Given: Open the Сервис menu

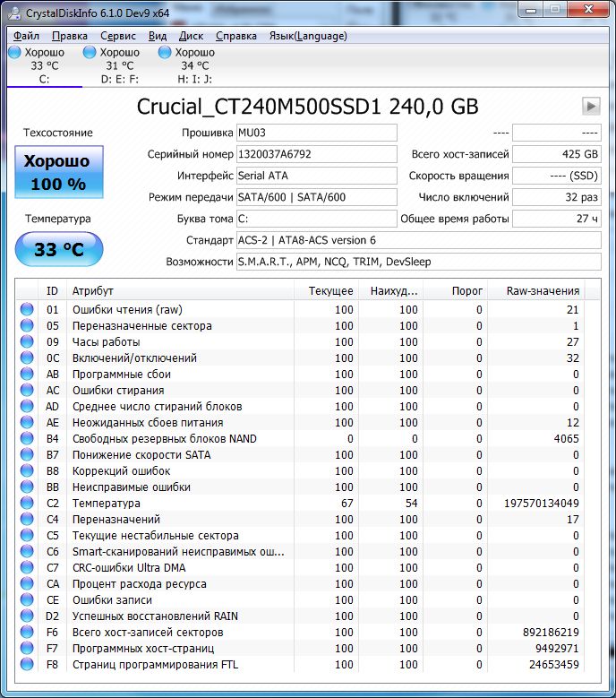Looking at the screenshot, I should (118, 36).
